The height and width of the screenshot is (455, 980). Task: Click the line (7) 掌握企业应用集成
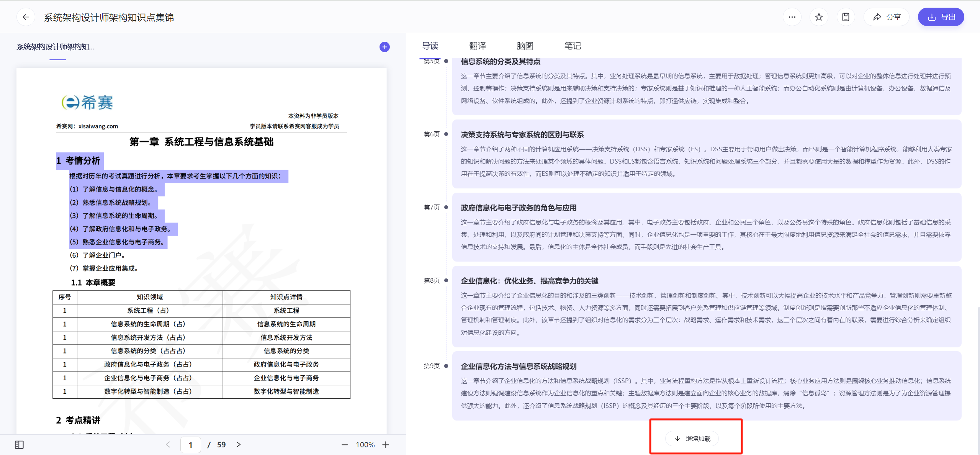click(104, 268)
